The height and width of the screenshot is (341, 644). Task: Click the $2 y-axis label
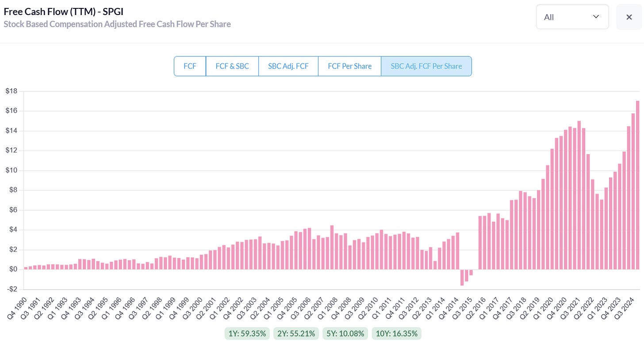click(x=12, y=250)
